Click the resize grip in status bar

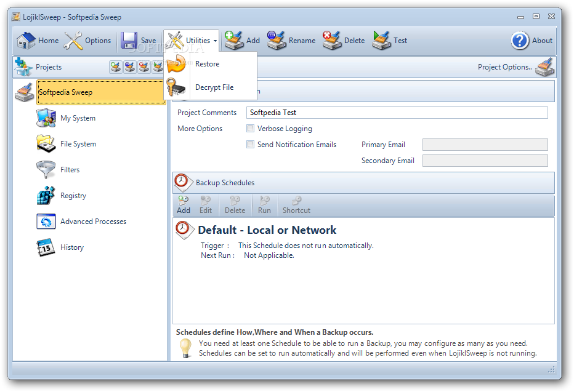tap(551, 370)
